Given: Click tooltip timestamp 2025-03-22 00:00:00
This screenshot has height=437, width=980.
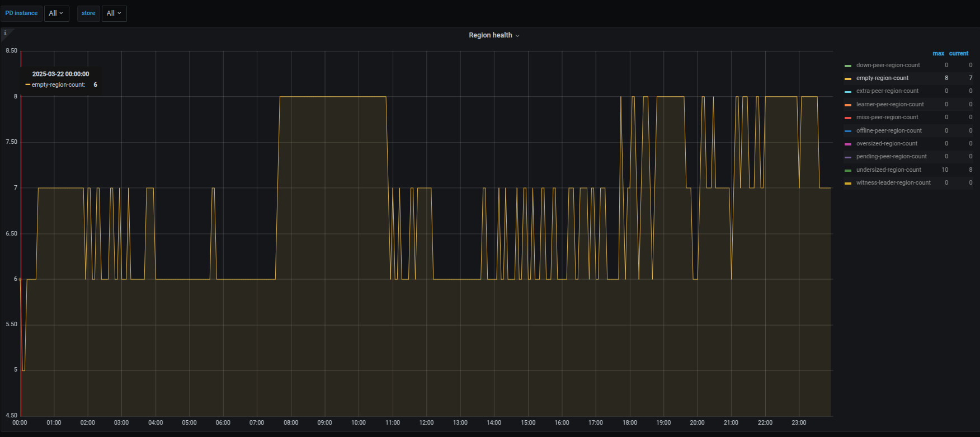Looking at the screenshot, I should coord(60,74).
